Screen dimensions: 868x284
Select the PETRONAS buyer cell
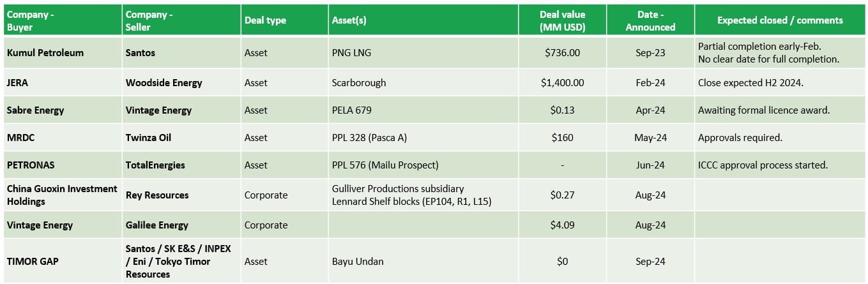31,165
